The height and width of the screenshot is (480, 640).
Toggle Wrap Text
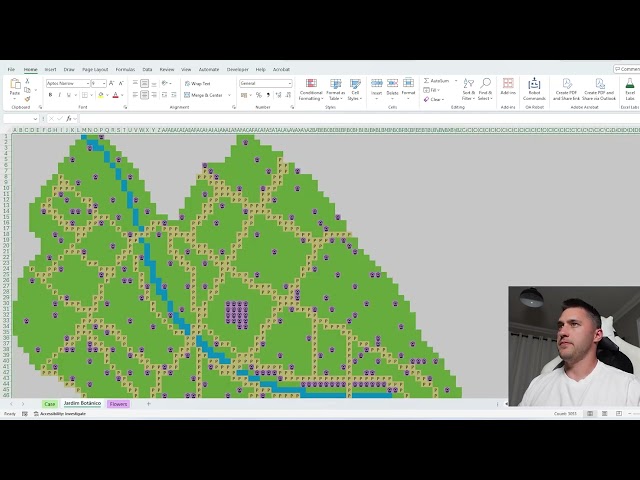pyautogui.click(x=197, y=83)
